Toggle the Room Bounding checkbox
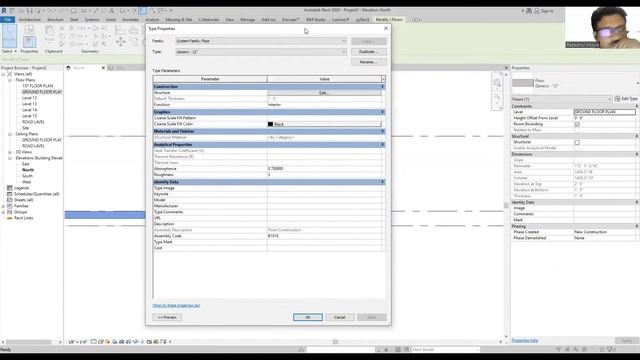The image size is (640, 360). pyautogui.click(x=577, y=124)
